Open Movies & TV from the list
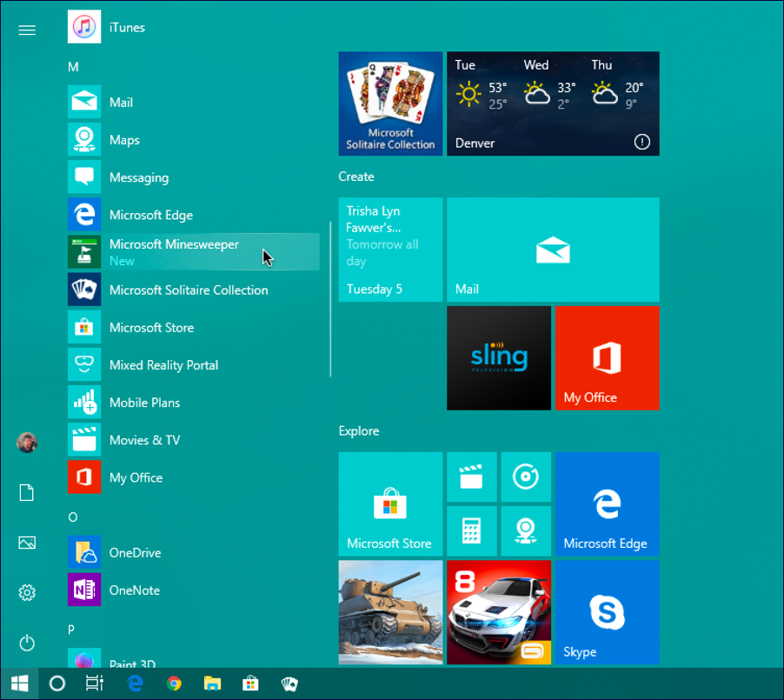Viewport: 784px width, 700px height. coord(194,440)
